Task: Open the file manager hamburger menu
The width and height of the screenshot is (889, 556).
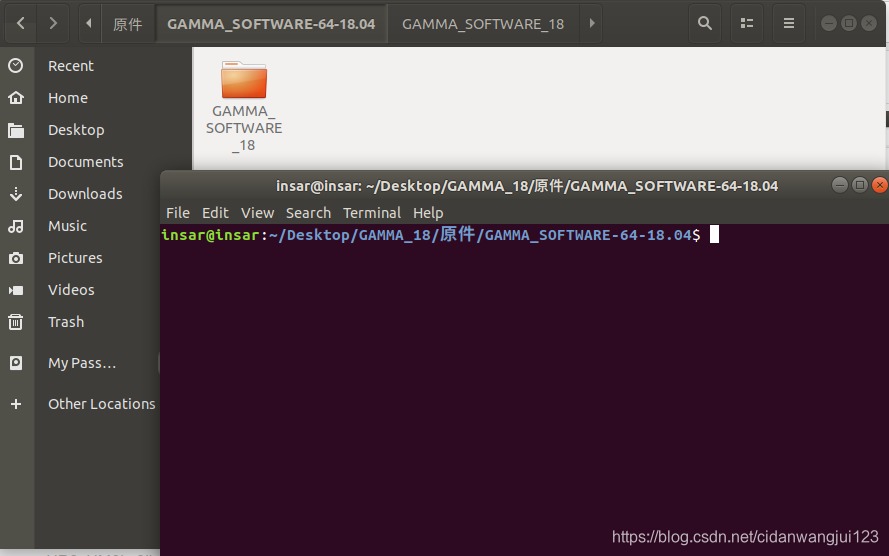Action: [789, 23]
